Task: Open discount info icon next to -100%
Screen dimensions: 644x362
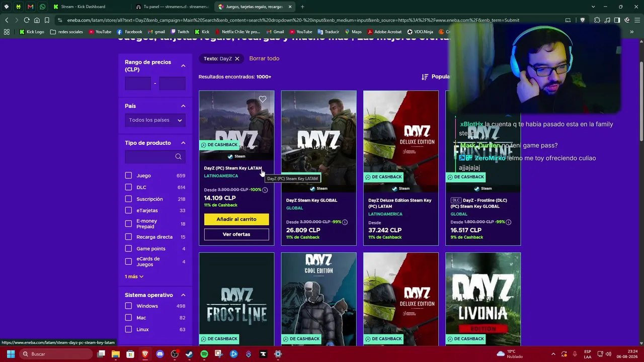Action: pos(265,190)
